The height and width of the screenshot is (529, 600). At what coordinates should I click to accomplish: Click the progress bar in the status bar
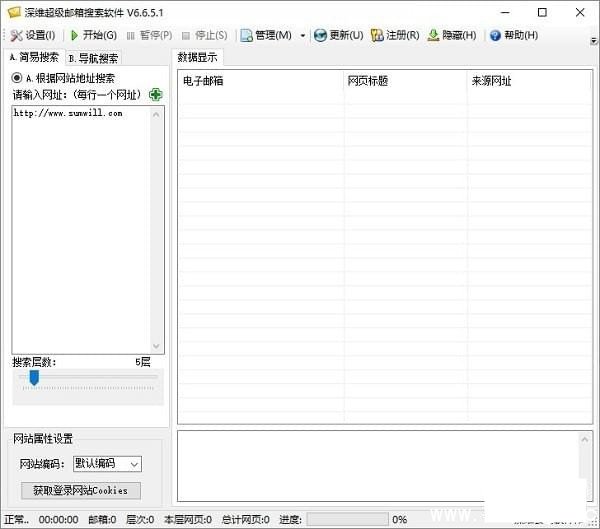347,519
